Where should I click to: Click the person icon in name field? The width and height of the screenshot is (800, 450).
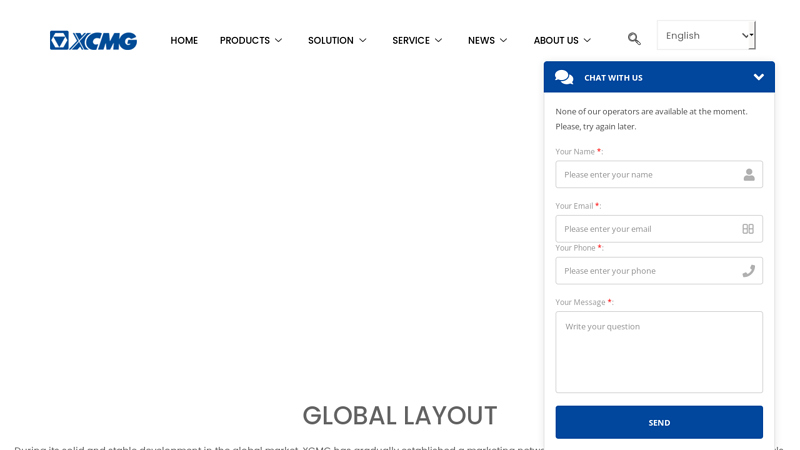pos(748,175)
